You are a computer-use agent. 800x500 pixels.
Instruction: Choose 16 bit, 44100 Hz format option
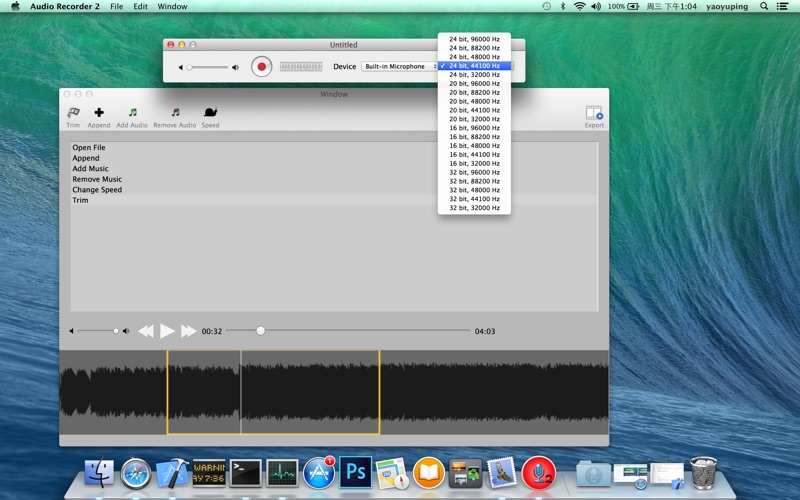click(x=475, y=155)
